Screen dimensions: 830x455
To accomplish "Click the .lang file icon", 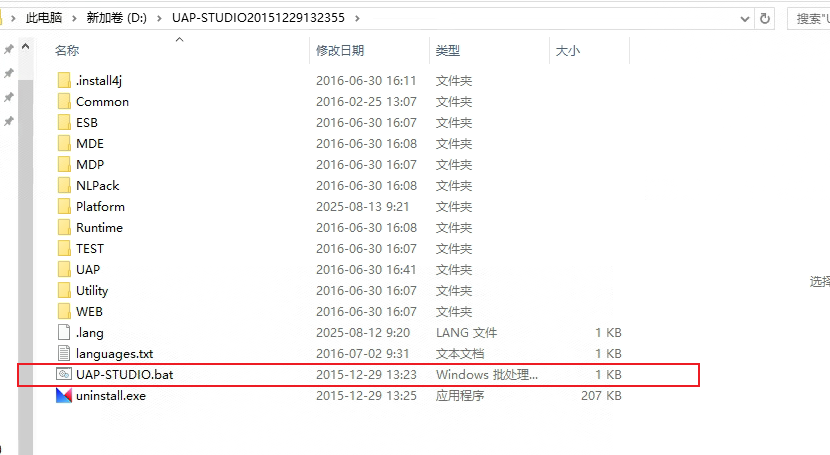I will (x=64, y=332).
